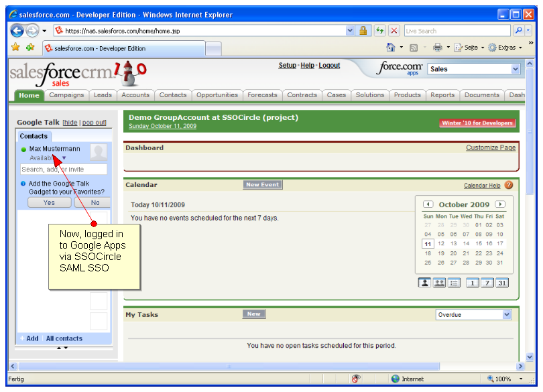Click the green Refresh arrows icon
543x392 pixels.
pyautogui.click(x=380, y=31)
